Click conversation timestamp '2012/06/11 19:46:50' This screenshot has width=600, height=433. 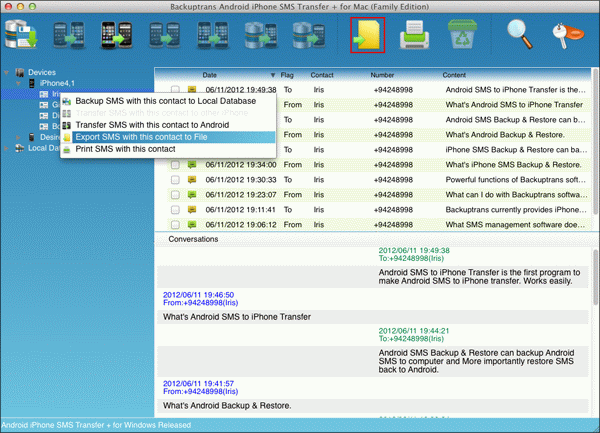(198, 295)
